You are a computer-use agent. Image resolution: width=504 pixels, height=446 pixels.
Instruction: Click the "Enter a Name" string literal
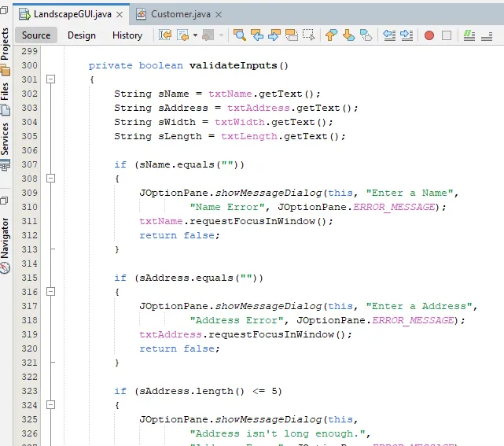[x=410, y=193]
